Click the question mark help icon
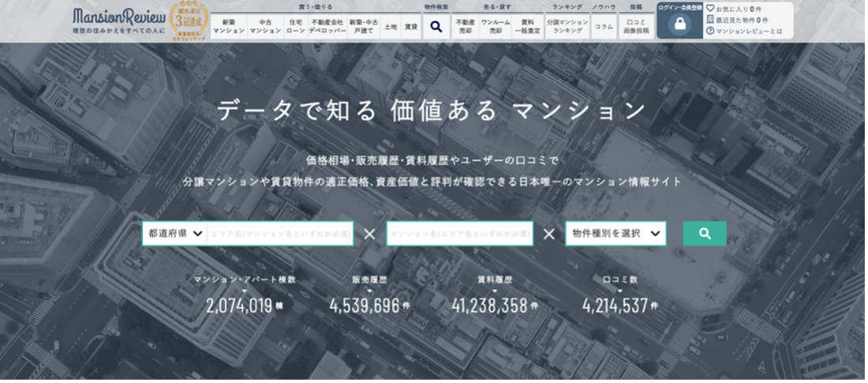The width and height of the screenshot is (868, 383). (x=710, y=31)
